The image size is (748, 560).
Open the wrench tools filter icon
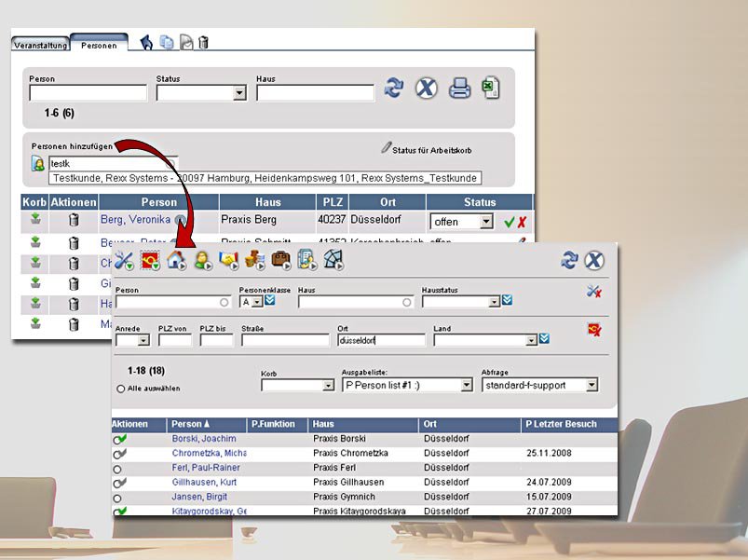124,261
